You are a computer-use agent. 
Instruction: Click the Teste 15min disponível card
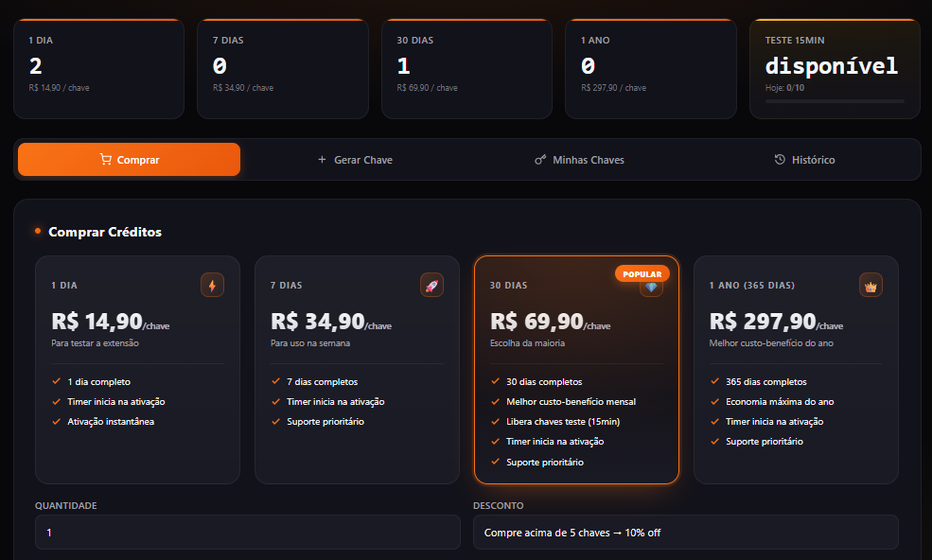pos(835,69)
